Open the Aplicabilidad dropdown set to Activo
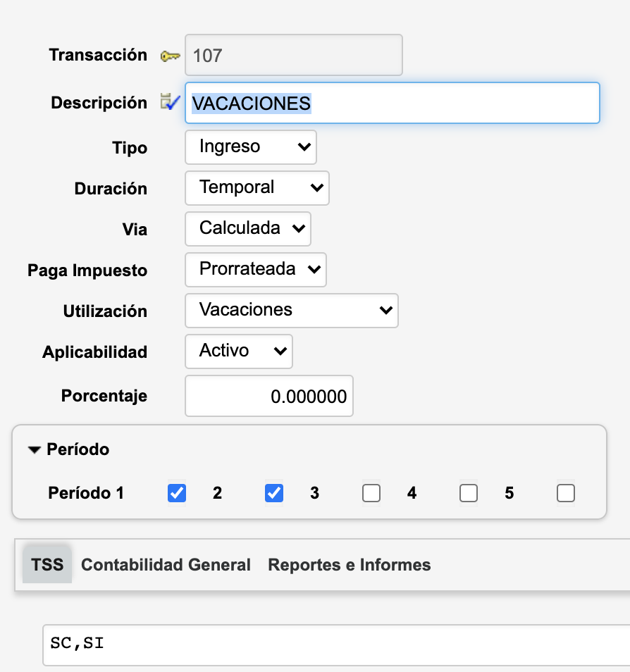The width and height of the screenshot is (630, 672). [x=239, y=351]
